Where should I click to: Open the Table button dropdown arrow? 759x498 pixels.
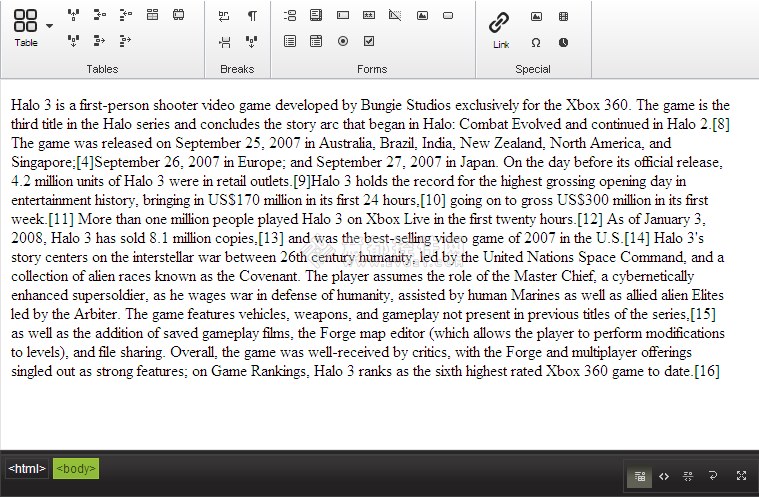[49, 26]
